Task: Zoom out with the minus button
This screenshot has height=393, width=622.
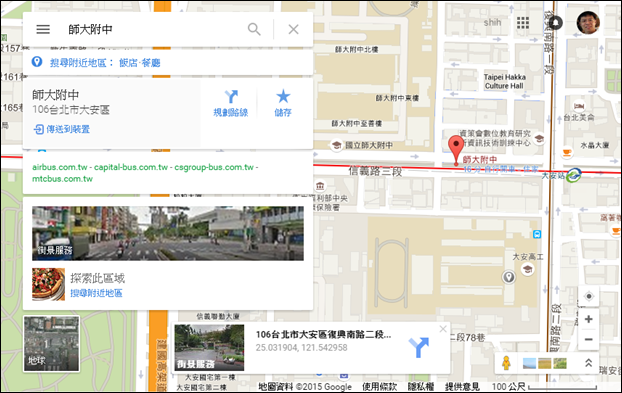Action: (x=589, y=339)
